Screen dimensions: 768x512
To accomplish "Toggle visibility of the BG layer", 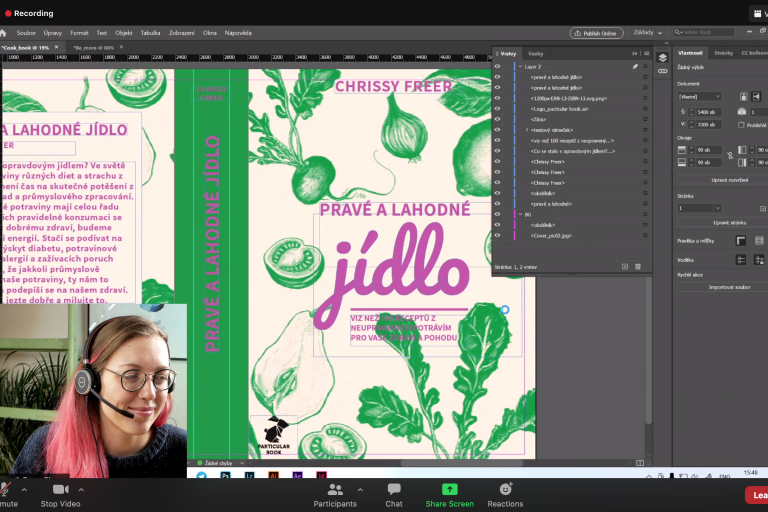I will [x=498, y=214].
